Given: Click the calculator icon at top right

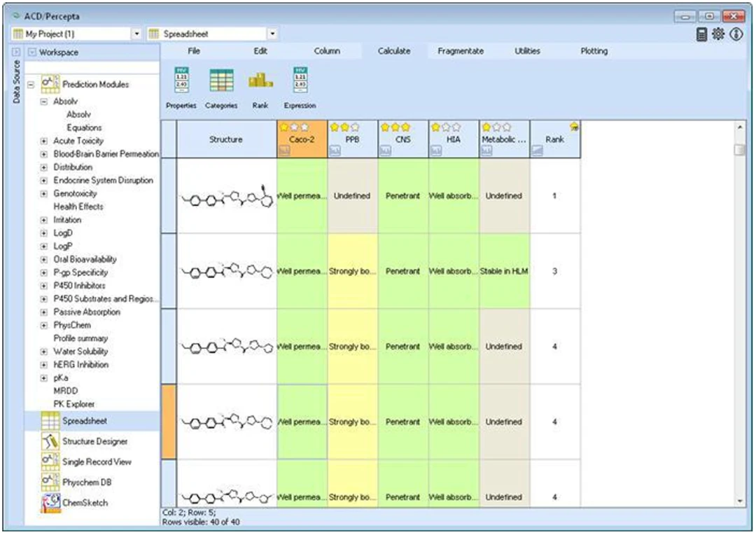Looking at the screenshot, I should (701, 34).
